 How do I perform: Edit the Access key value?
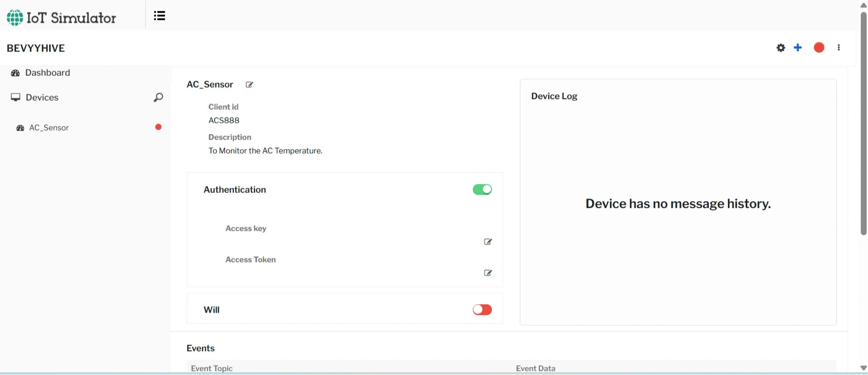pos(488,242)
